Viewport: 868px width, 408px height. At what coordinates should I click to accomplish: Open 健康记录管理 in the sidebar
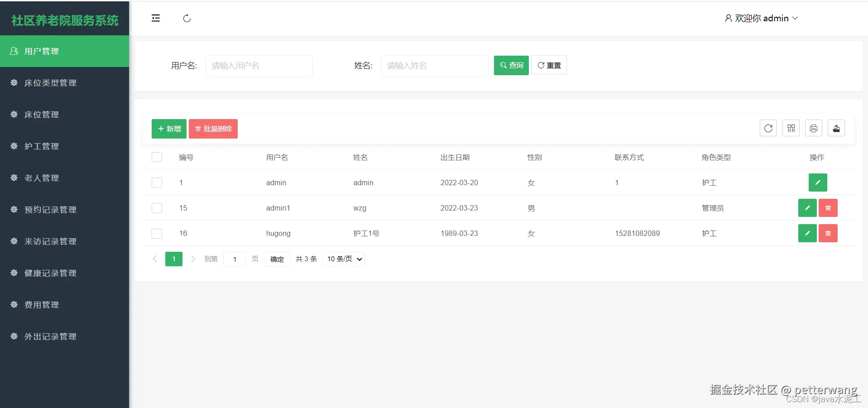(x=64, y=273)
